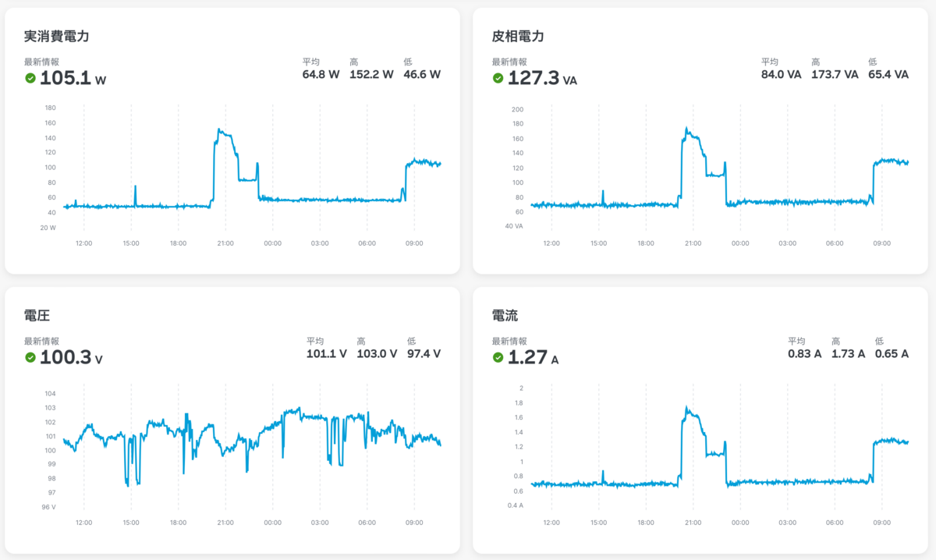Switch to the 皮相電力 card

[700, 140]
